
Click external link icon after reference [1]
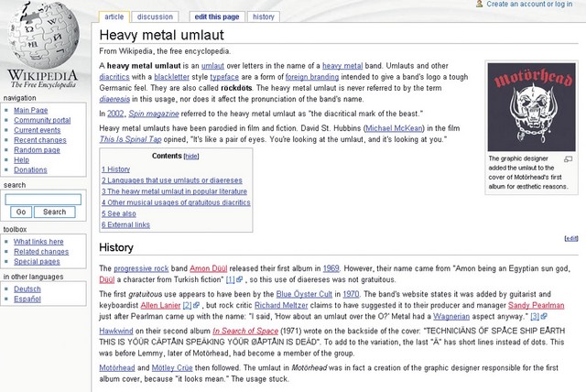tap(240, 279)
